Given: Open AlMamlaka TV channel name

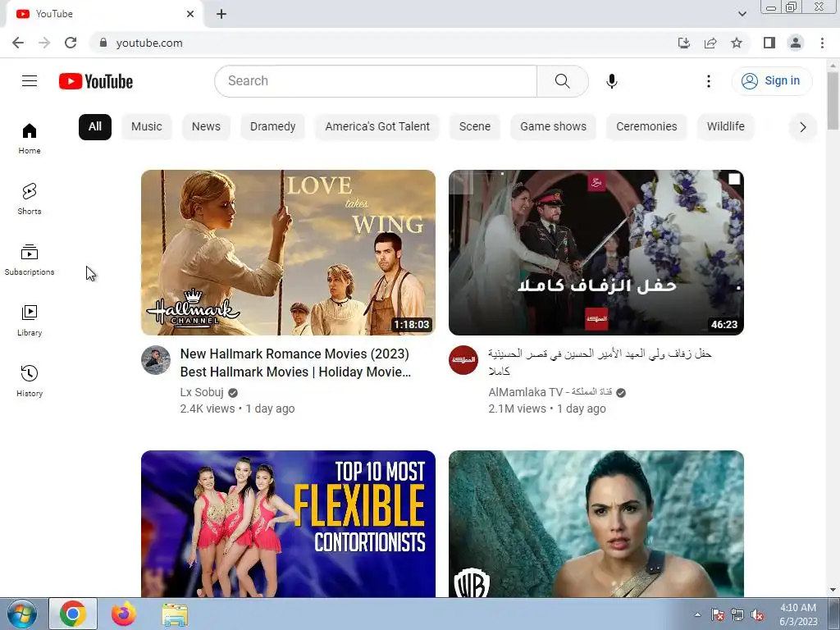Looking at the screenshot, I should (550, 392).
